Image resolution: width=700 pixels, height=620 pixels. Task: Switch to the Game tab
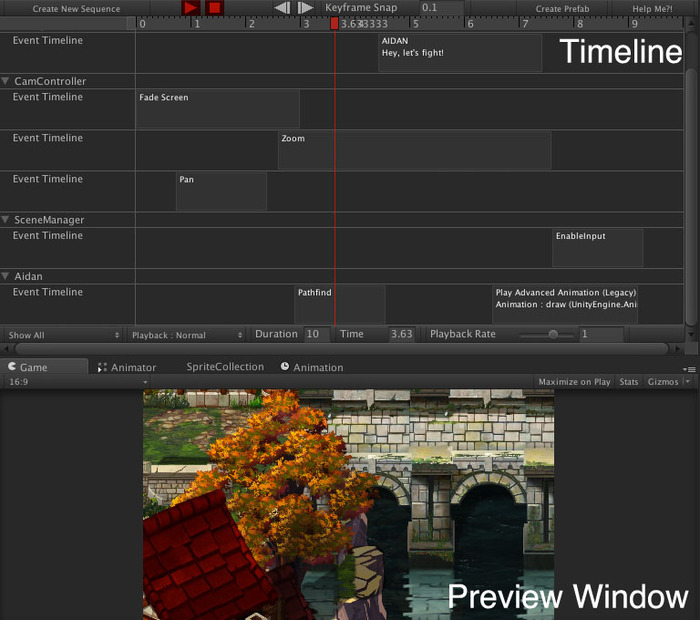pyautogui.click(x=44, y=367)
